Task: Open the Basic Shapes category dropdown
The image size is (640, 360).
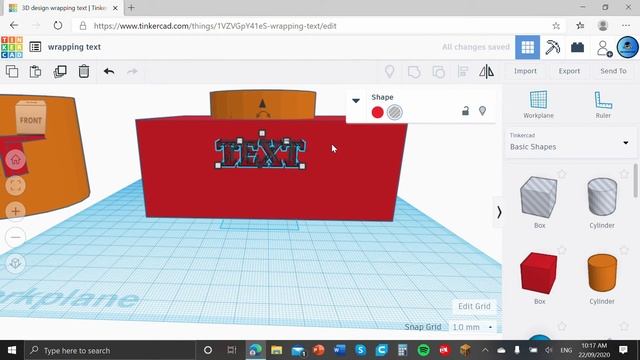Action: coord(570,142)
